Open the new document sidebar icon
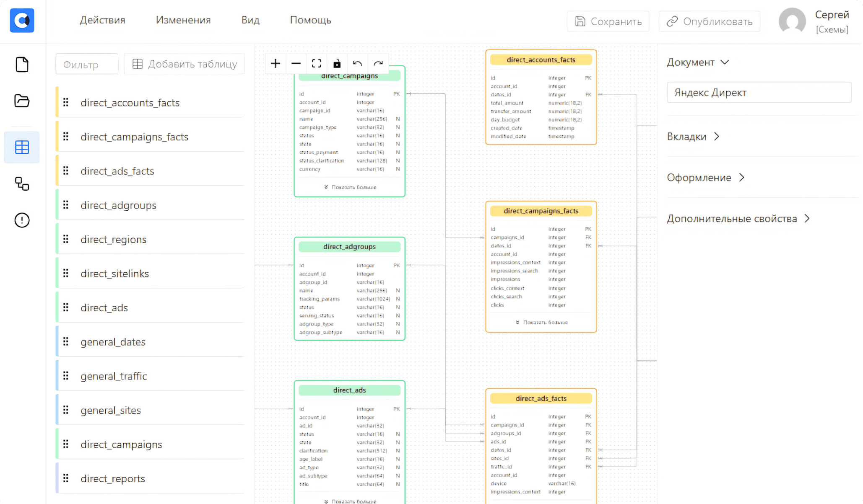Screen dimensions: 863x504 (x=22, y=65)
